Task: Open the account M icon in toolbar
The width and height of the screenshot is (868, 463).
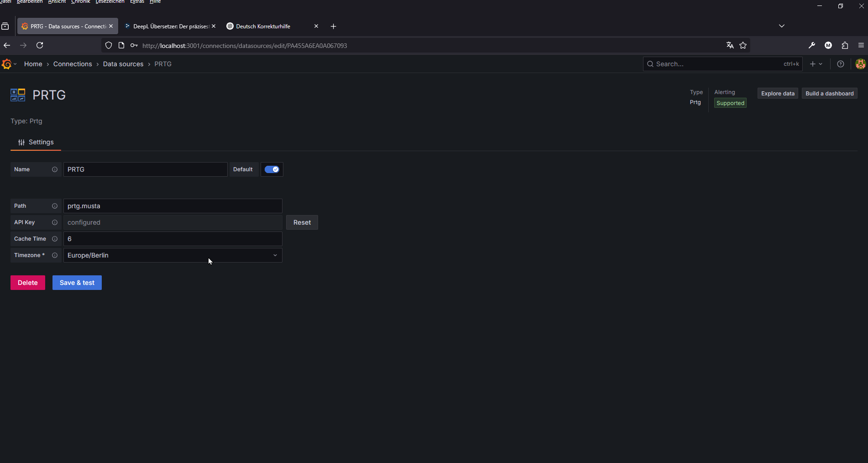Action: [x=828, y=45]
